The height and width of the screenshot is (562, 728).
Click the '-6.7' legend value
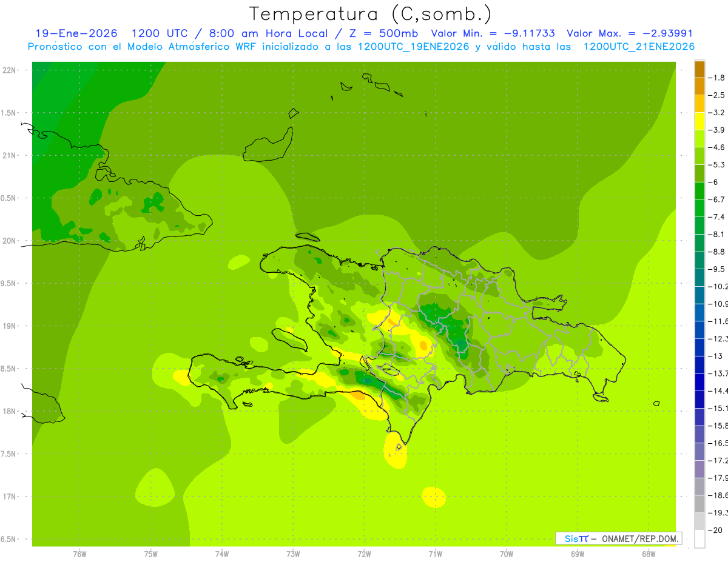(717, 199)
